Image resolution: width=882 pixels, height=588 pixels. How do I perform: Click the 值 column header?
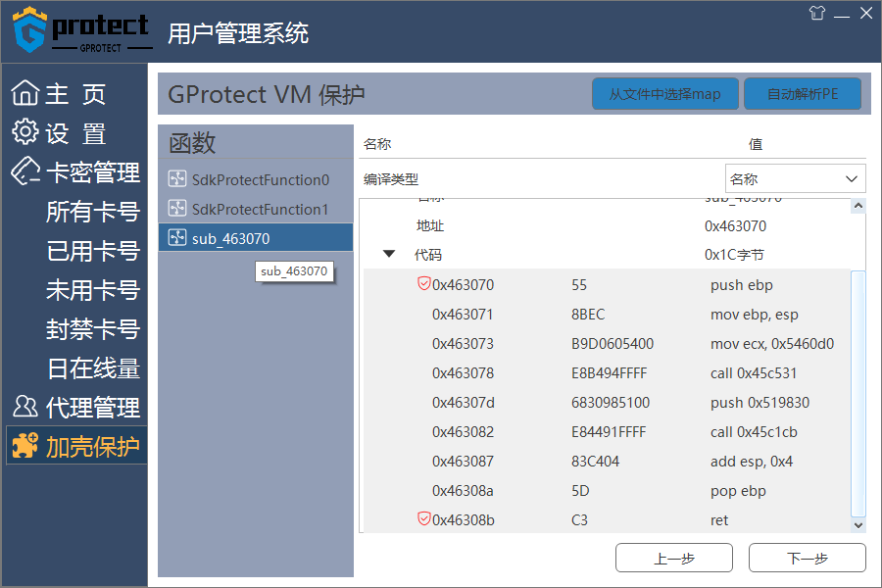tap(755, 144)
